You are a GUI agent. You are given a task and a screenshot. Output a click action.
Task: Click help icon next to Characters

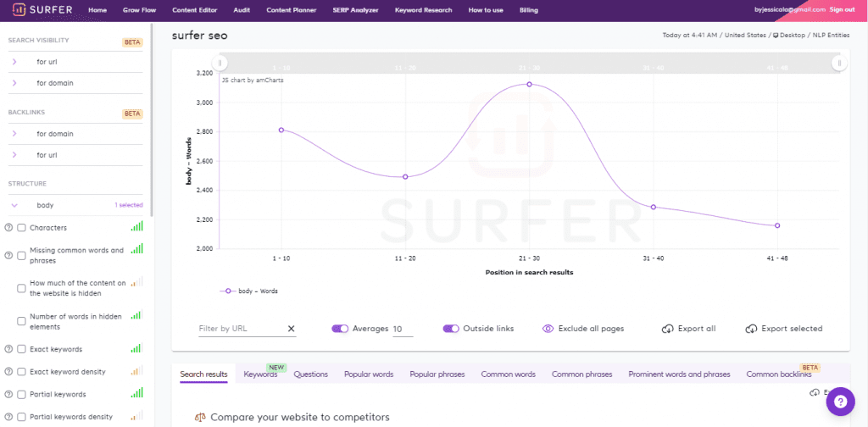click(8, 228)
